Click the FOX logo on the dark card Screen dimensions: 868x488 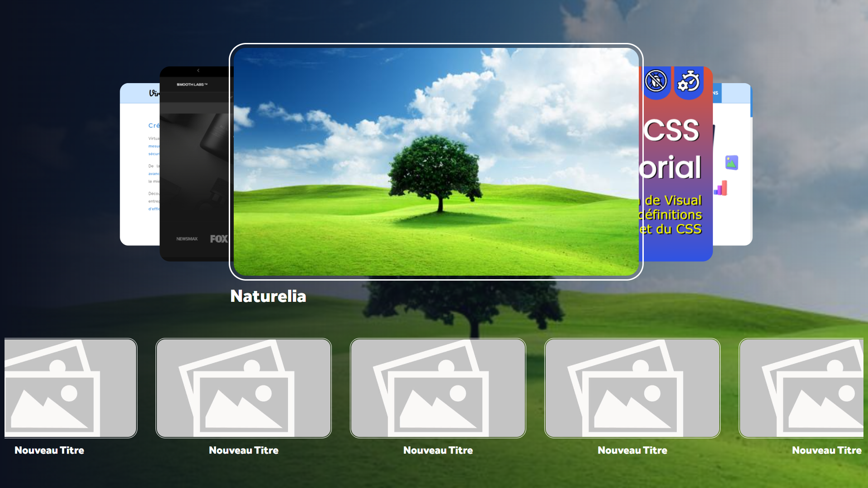click(x=219, y=239)
